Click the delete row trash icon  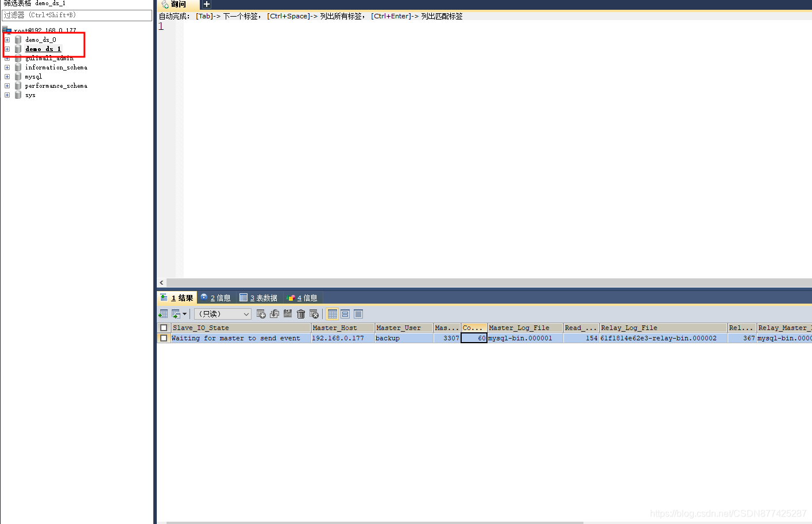coord(301,314)
